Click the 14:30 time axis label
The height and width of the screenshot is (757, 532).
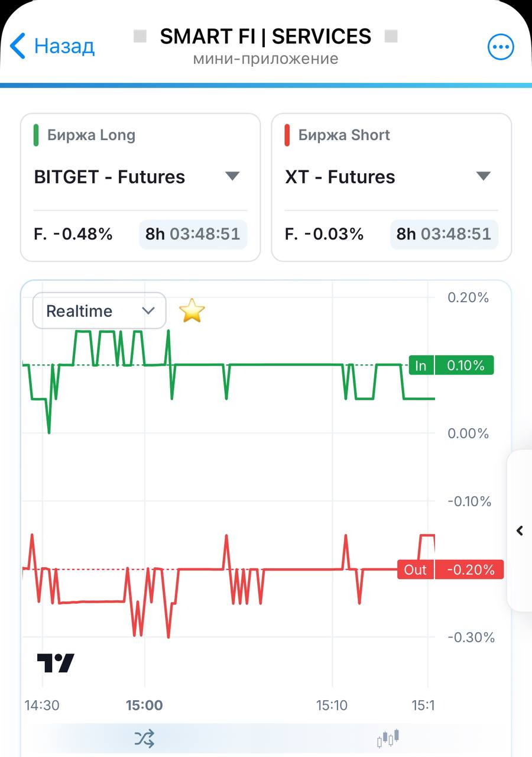pos(42,705)
